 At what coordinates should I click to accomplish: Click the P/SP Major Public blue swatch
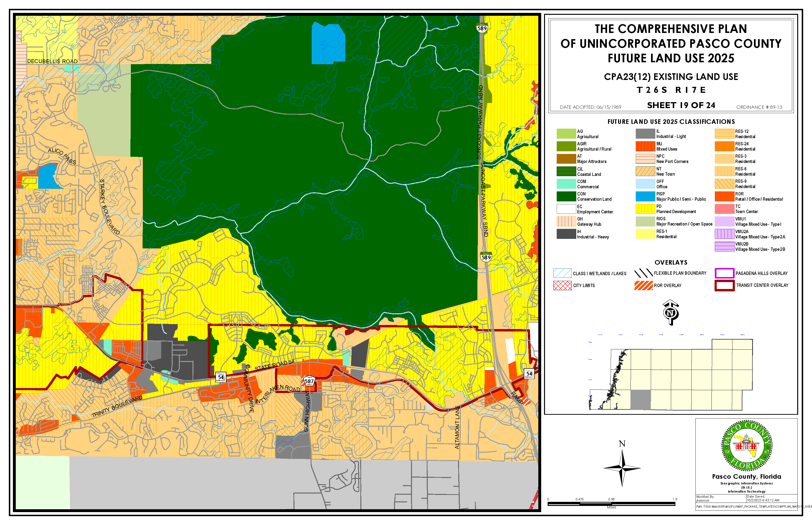click(x=645, y=196)
